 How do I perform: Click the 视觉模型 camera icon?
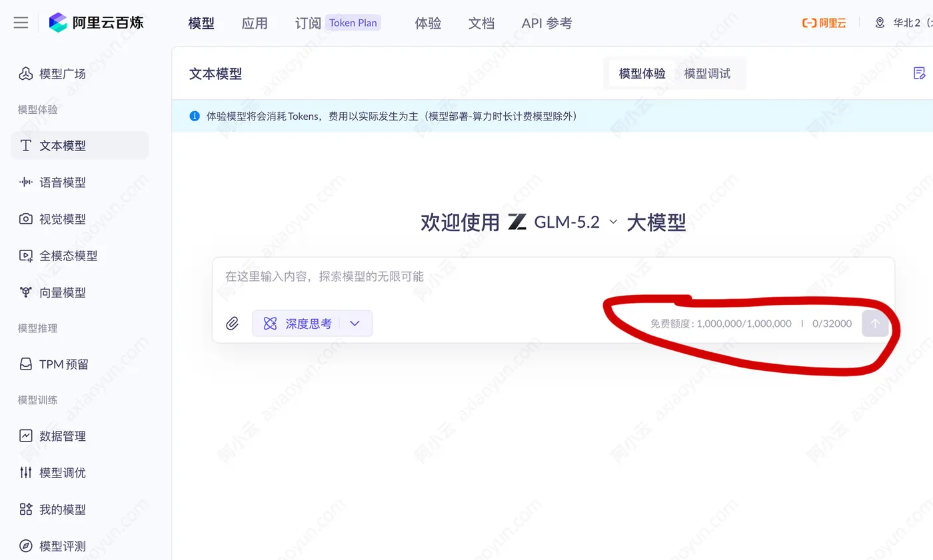pos(25,219)
